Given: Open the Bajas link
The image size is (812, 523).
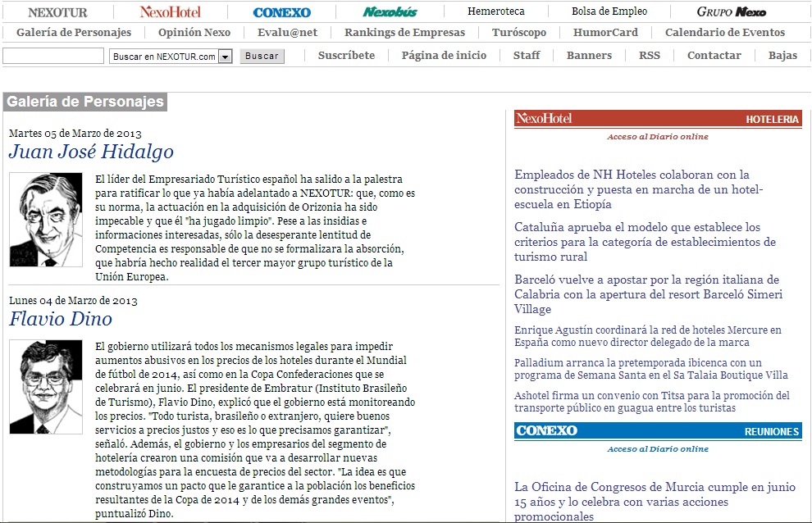Looking at the screenshot, I should (x=782, y=56).
